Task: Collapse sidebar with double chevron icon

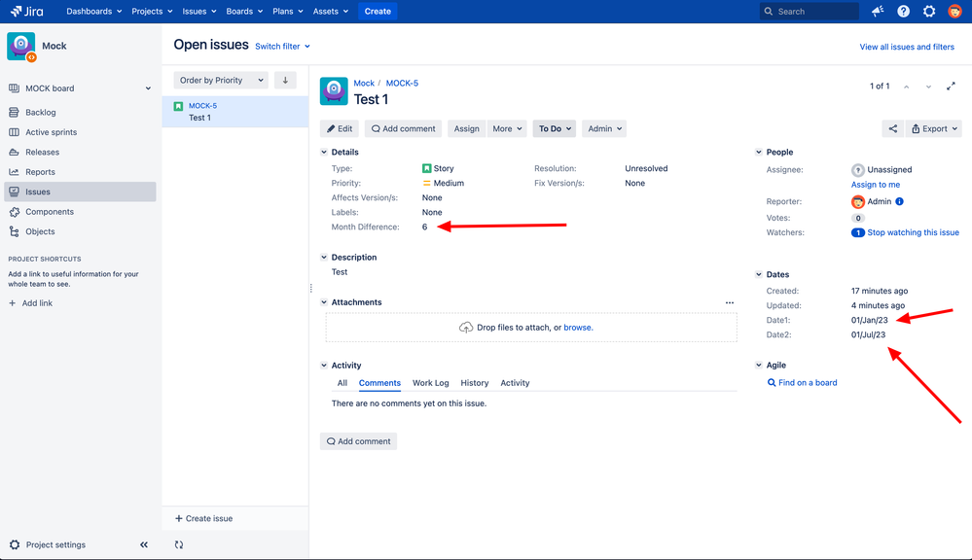Action: 144,545
